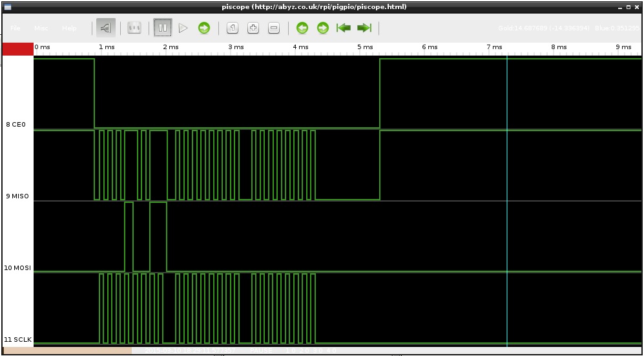Minimize the piscope window
Screen dimensions: 644x356
(x=620, y=7)
